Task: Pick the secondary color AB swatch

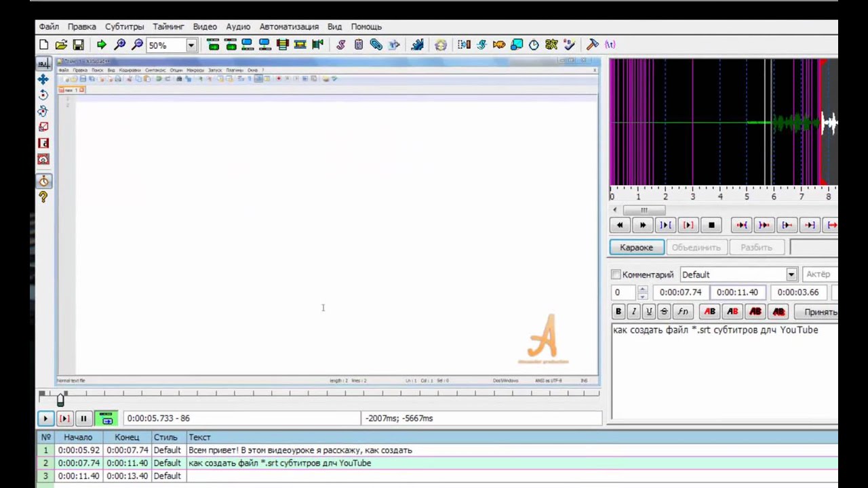Action: 732,312
